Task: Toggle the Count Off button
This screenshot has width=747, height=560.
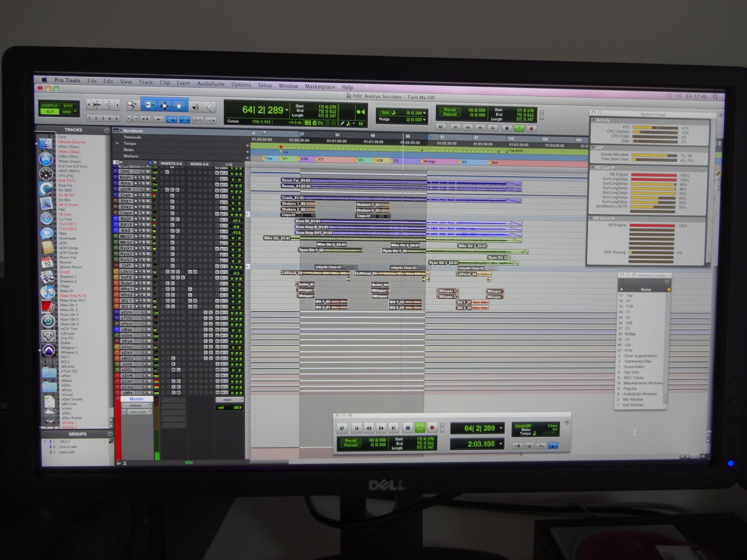Action: 522,426
